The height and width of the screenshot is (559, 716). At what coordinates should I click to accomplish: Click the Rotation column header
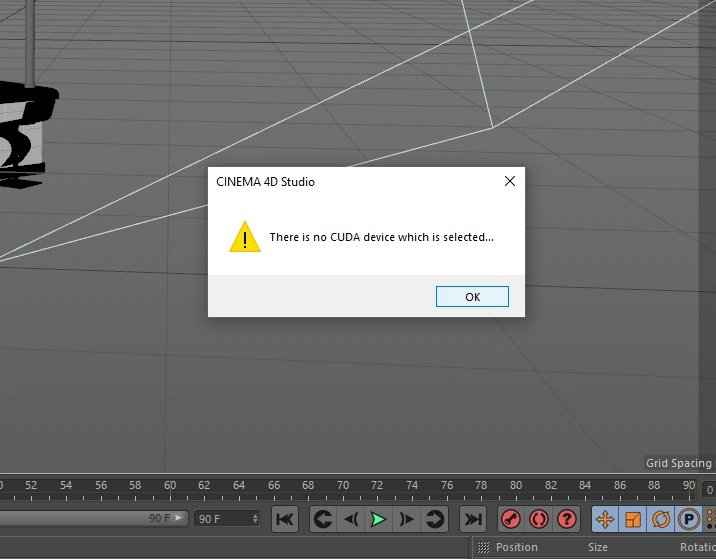pyautogui.click(x=698, y=547)
